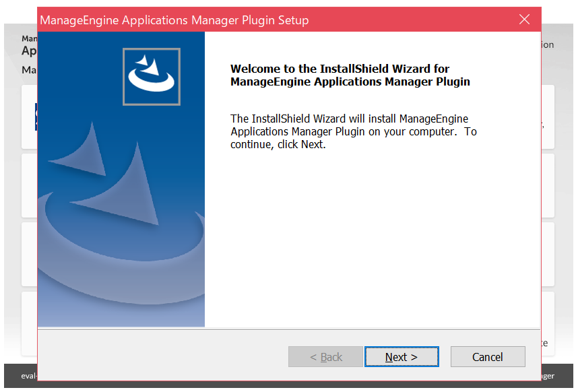Close the Plugin Setup dialog window
Viewport: 576px width, 392px height.
click(x=524, y=20)
